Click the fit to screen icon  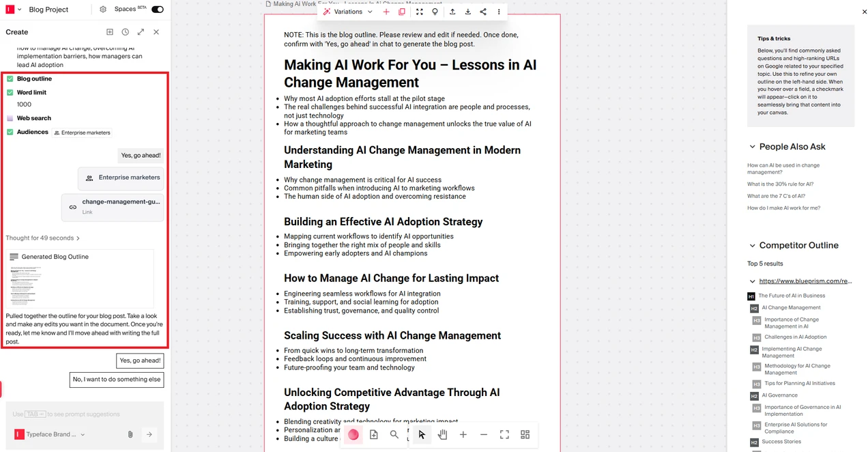(x=504, y=434)
